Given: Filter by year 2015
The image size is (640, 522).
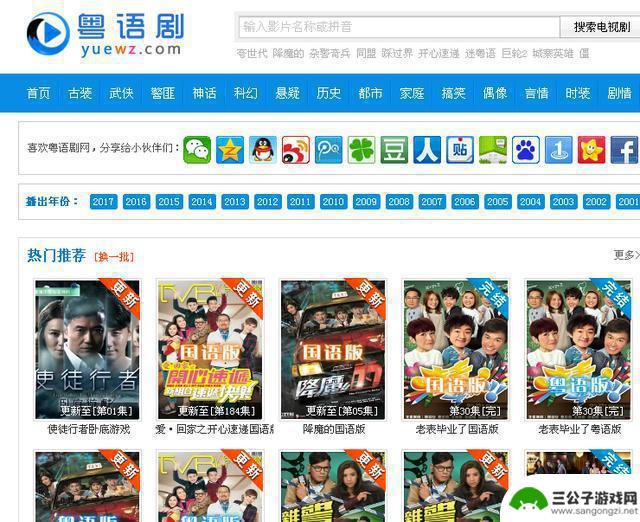Looking at the screenshot, I should click(169, 201).
